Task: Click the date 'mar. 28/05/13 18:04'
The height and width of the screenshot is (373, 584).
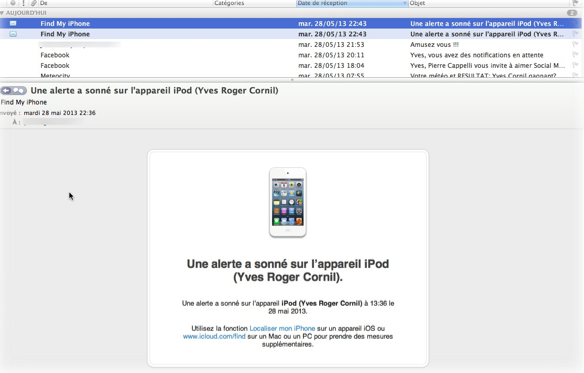Action: pyautogui.click(x=331, y=65)
